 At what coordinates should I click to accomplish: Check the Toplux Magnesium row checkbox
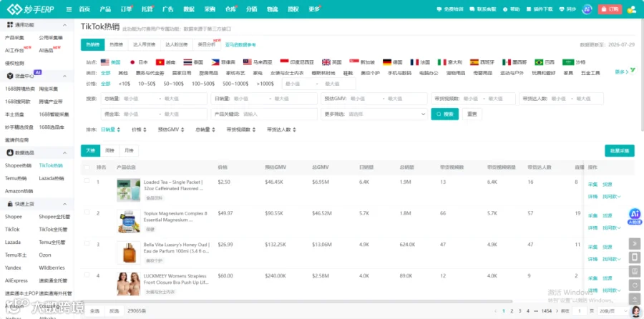click(x=87, y=212)
